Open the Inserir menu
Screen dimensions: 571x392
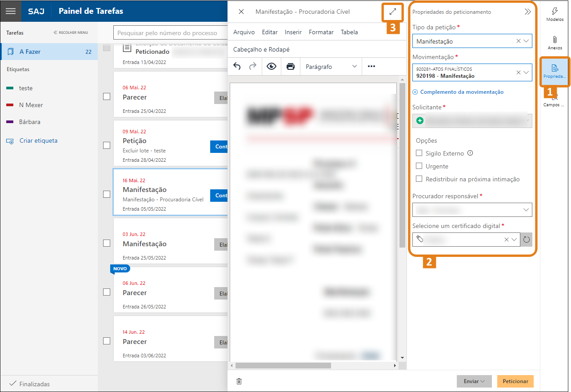coord(293,32)
